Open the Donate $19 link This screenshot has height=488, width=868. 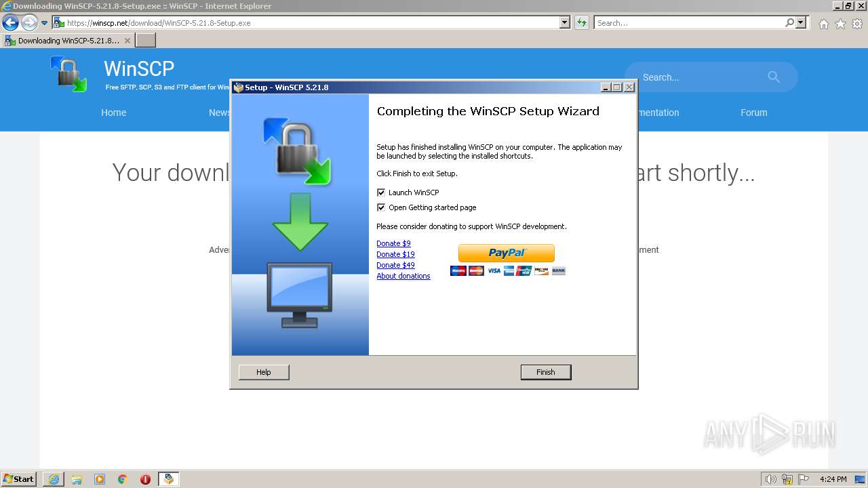click(395, 254)
